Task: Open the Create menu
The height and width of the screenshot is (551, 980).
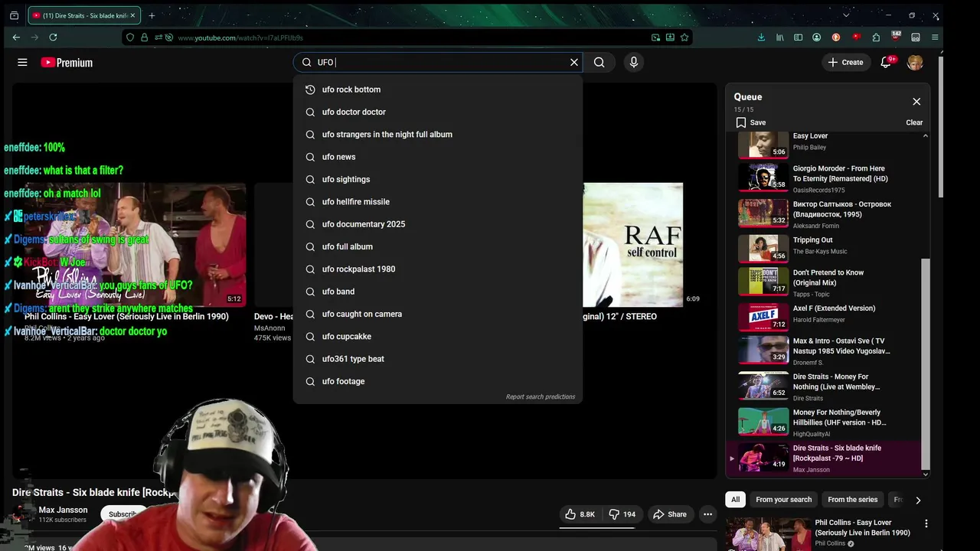Action: pos(845,63)
